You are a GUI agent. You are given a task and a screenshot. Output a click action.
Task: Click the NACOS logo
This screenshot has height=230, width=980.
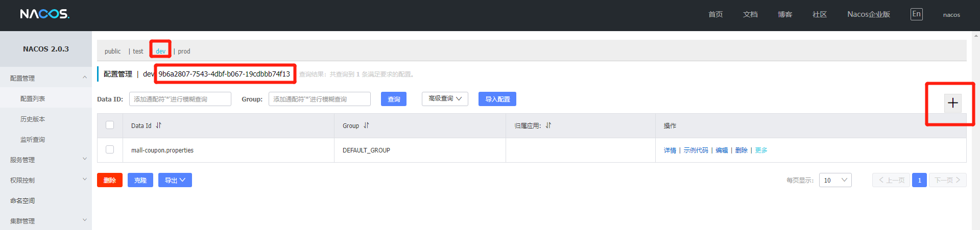(45, 14)
